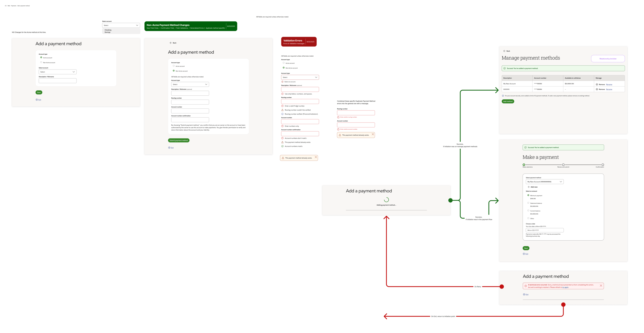Open the Select payment method dropdown
The image size is (644, 333).
545,181
